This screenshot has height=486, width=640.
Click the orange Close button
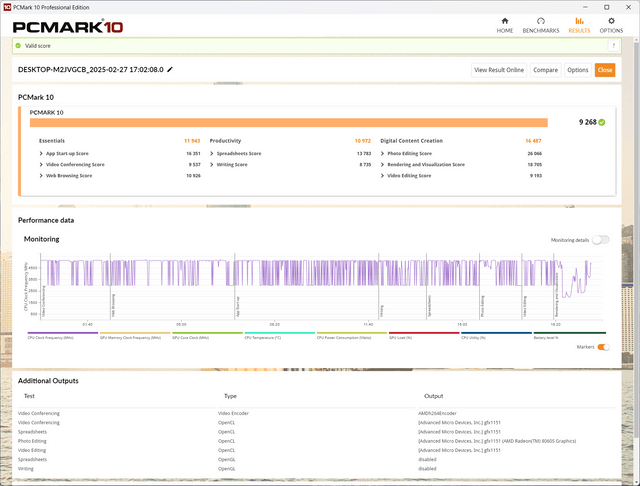tap(604, 70)
